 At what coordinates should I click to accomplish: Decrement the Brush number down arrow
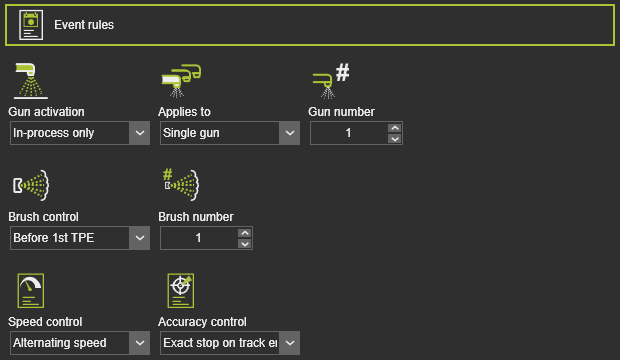(x=245, y=244)
